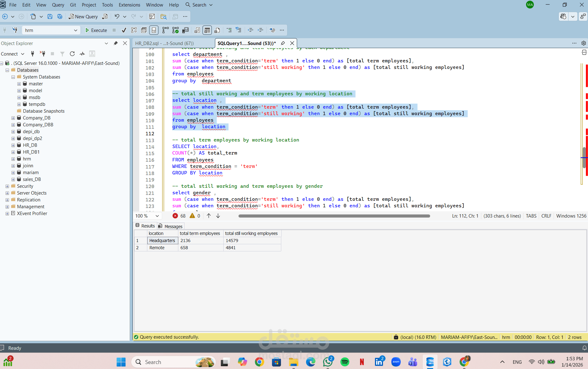Toggle Results to Text mode
Viewport: 588px width, 369px height.
pos(197,30)
